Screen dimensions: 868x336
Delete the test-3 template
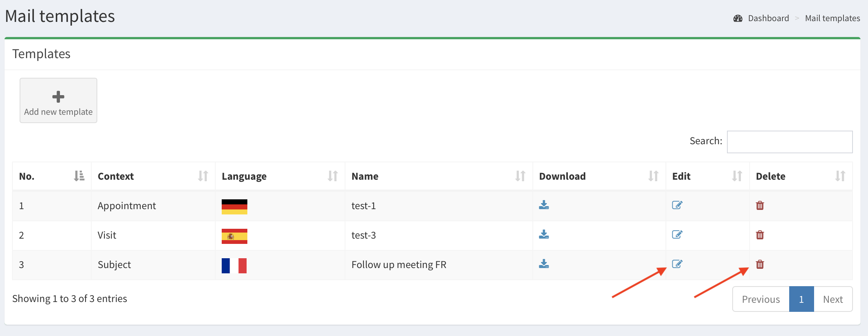coord(760,235)
